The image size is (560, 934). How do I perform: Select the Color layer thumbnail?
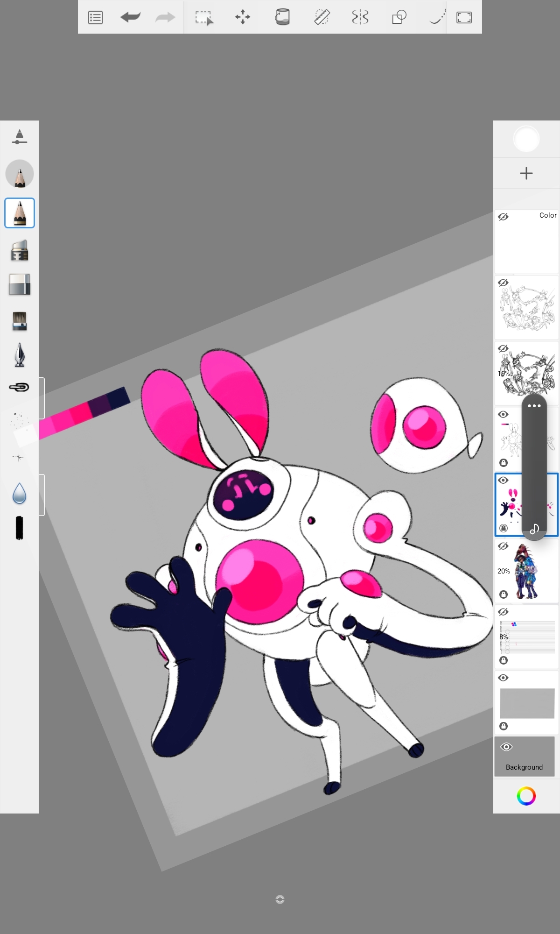[526, 242]
